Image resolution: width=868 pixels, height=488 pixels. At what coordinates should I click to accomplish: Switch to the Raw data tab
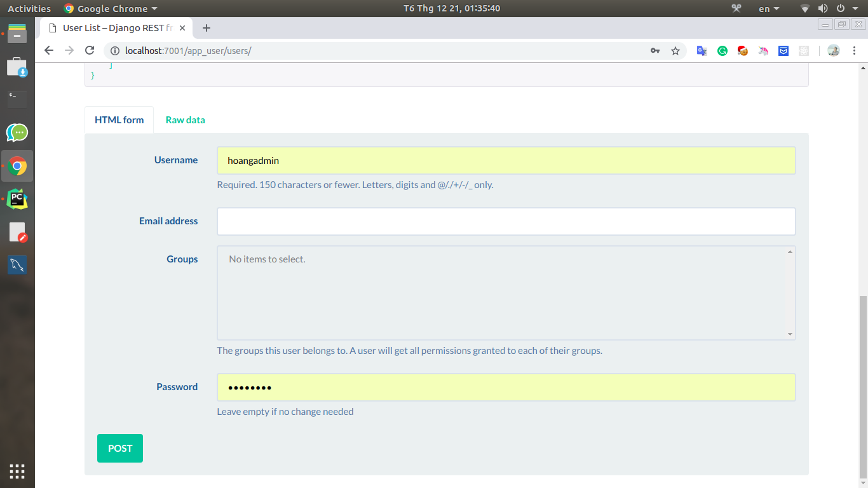coord(186,119)
